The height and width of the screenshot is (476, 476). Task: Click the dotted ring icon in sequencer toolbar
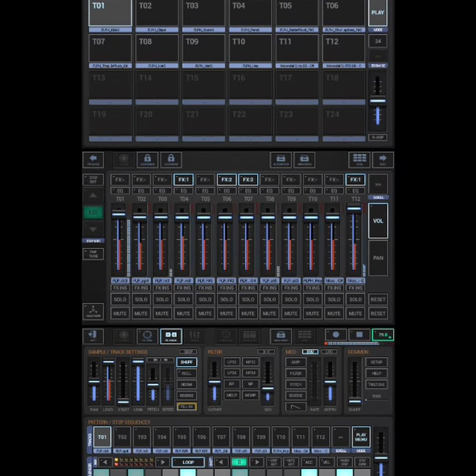tap(148, 336)
